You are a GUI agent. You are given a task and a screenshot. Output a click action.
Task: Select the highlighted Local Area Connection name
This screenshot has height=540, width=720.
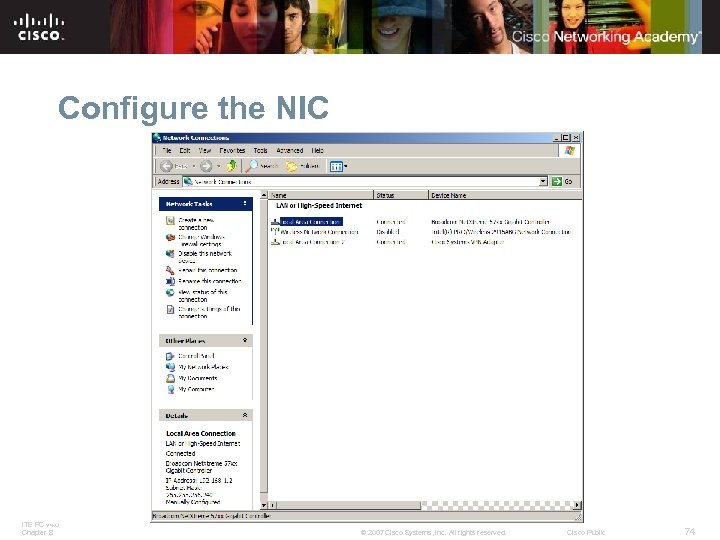tap(311, 222)
